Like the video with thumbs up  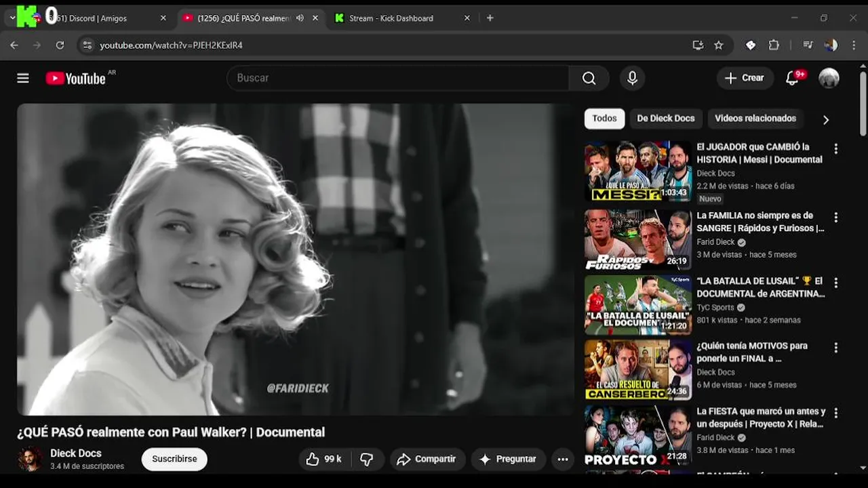(x=312, y=459)
